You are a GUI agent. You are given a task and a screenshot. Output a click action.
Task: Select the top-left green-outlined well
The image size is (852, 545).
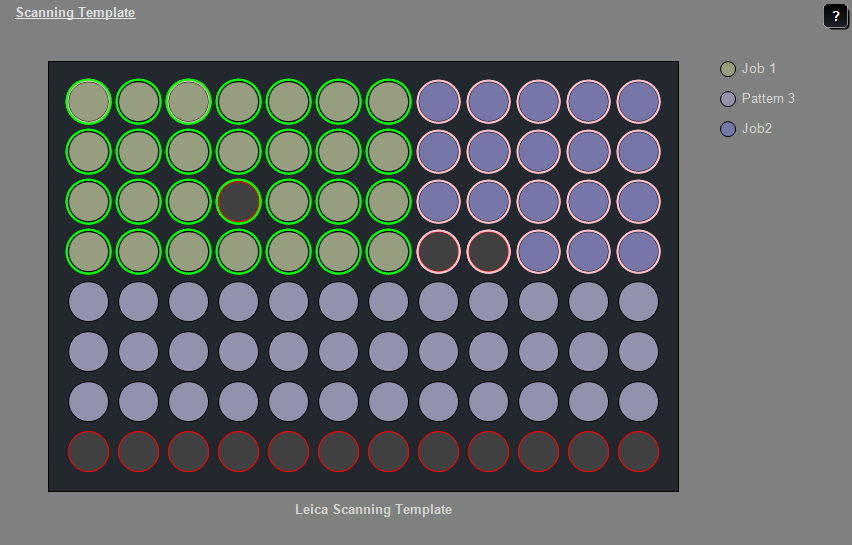pyautogui.click(x=89, y=101)
